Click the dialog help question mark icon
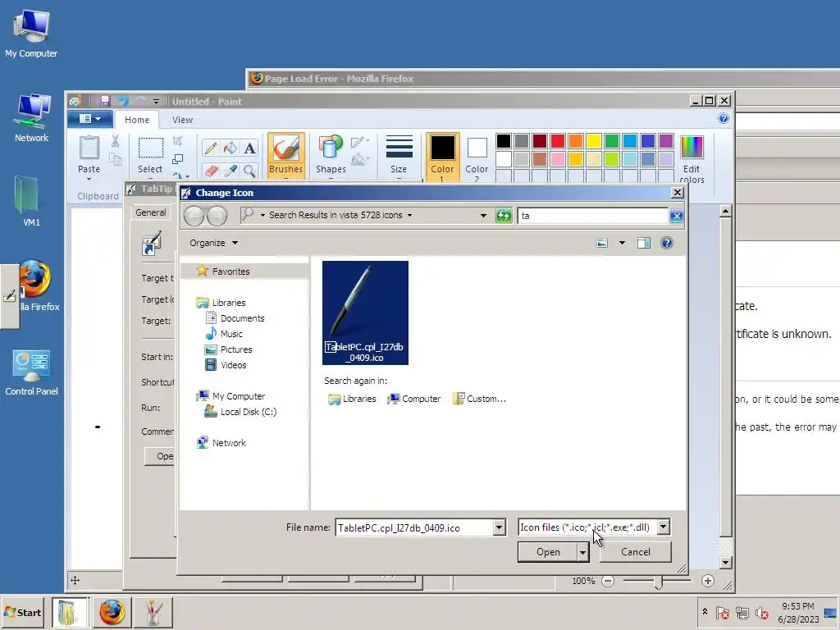This screenshot has width=840, height=630. pos(666,243)
